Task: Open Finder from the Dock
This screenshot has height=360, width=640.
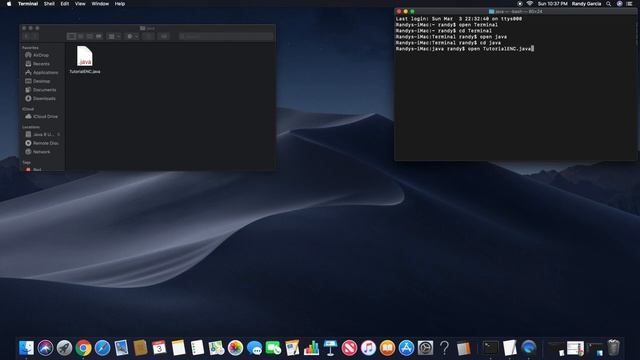Action: click(x=27, y=348)
